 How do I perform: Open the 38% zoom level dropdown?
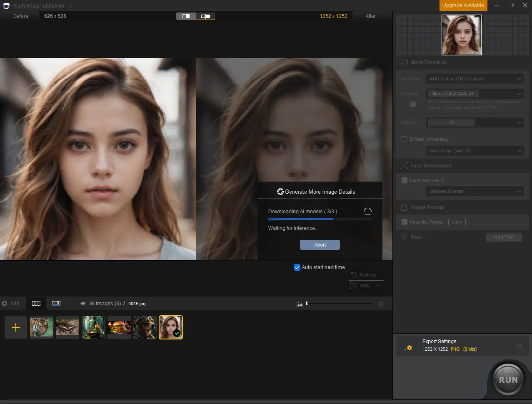click(x=378, y=286)
